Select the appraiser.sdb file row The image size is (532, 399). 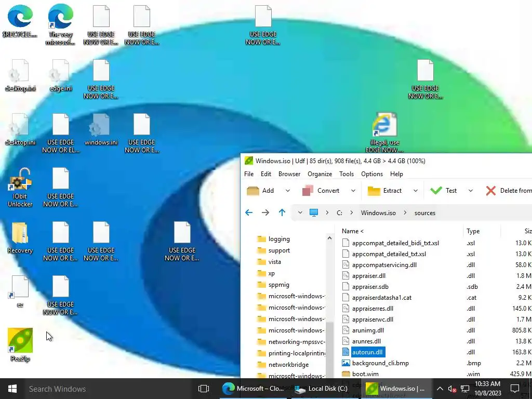[x=436, y=287]
